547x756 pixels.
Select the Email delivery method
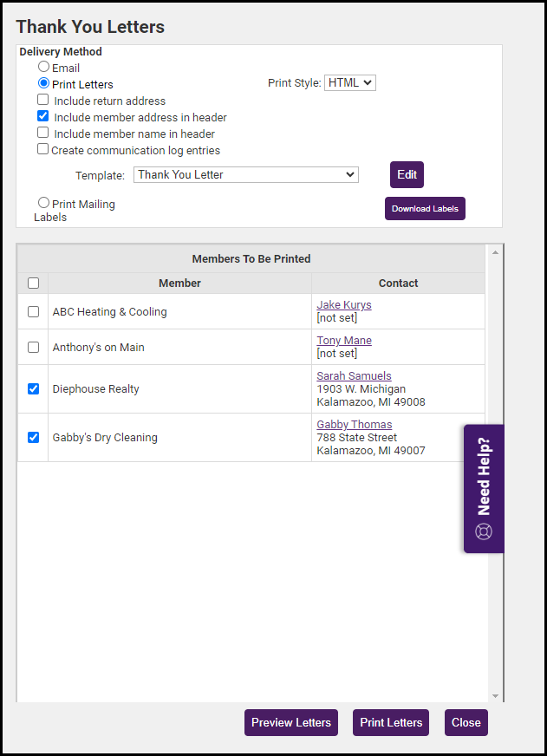(43, 67)
